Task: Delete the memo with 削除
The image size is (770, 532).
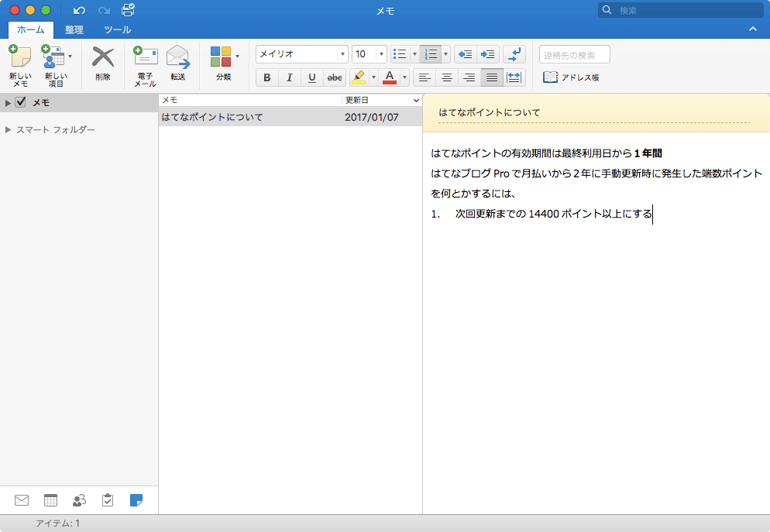Action: pos(102,63)
